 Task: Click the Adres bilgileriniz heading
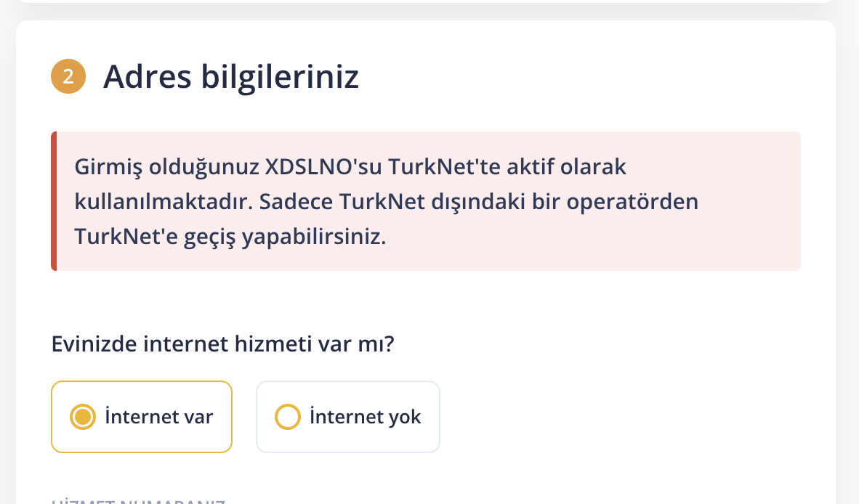(230, 77)
